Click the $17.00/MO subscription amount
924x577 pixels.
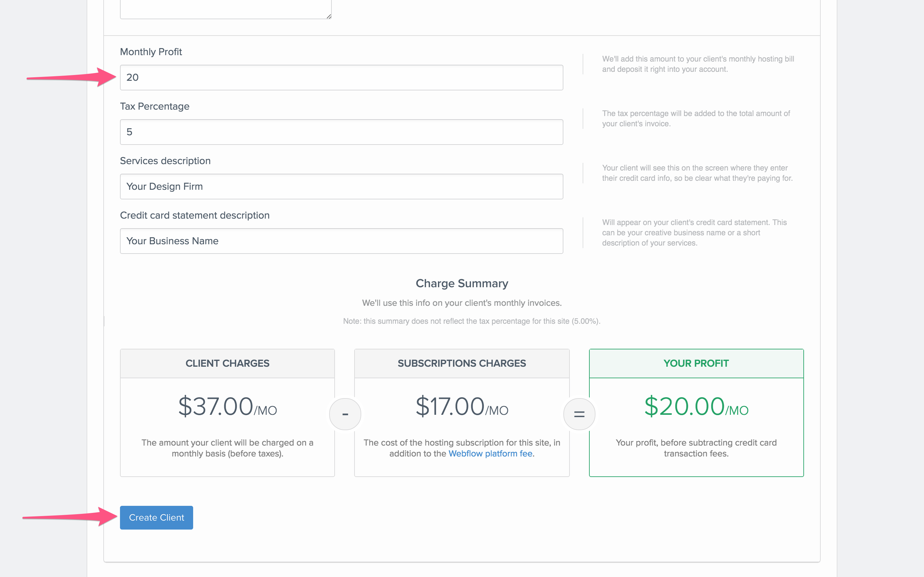462,406
